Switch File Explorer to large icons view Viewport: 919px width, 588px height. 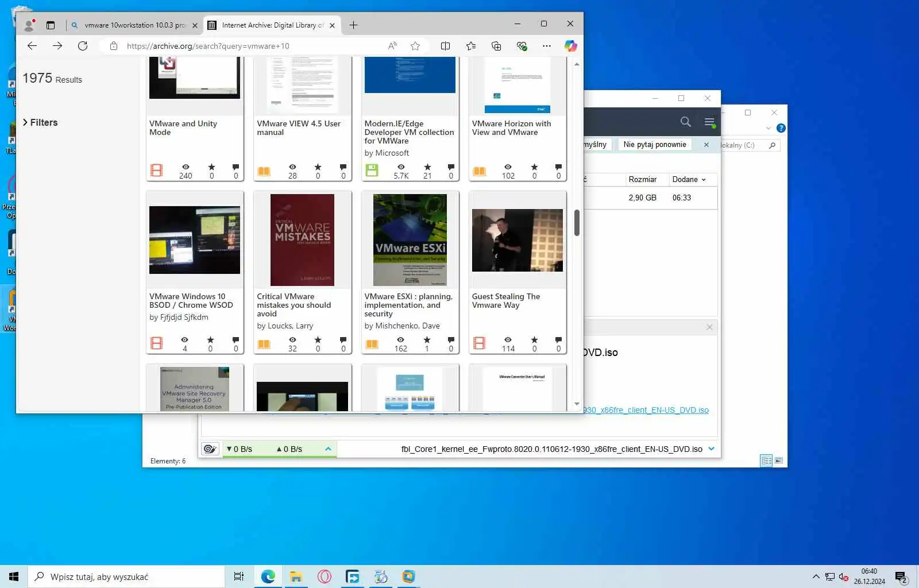tap(779, 461)
